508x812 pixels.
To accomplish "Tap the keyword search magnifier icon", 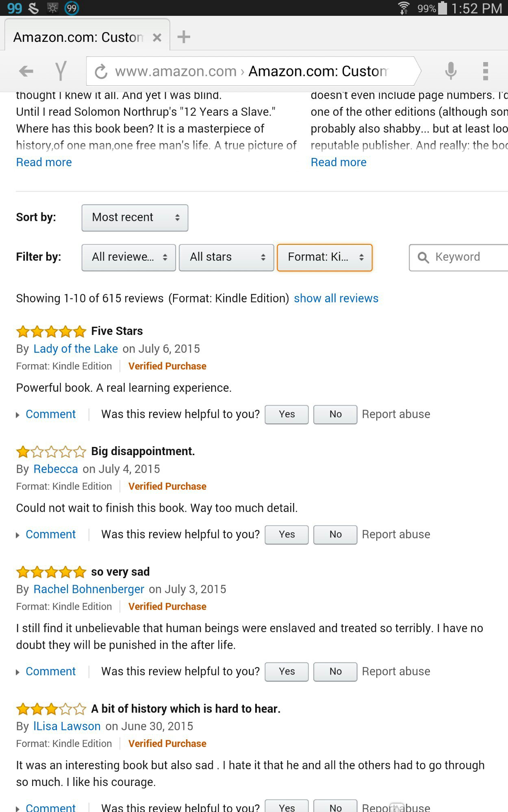I will (423, 257).
